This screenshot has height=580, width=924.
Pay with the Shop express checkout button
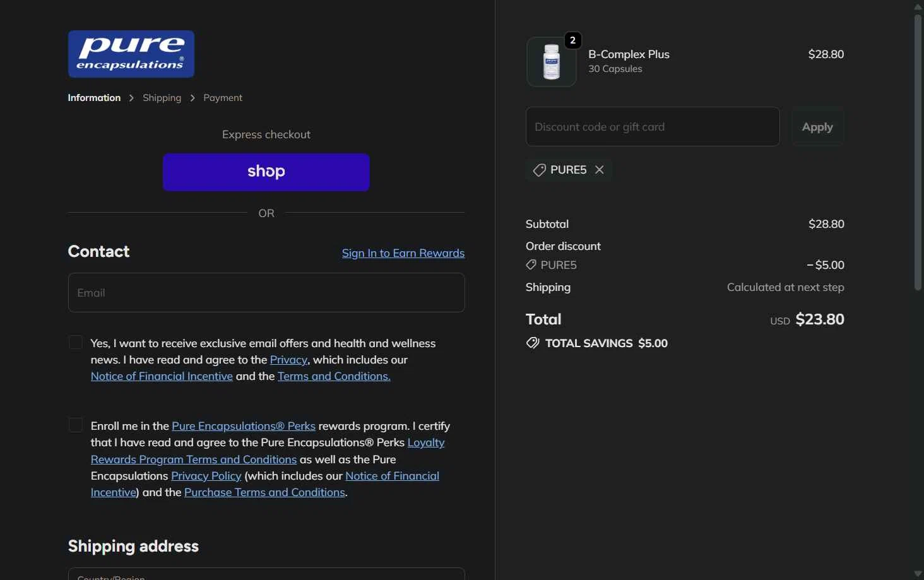(266, 172)
